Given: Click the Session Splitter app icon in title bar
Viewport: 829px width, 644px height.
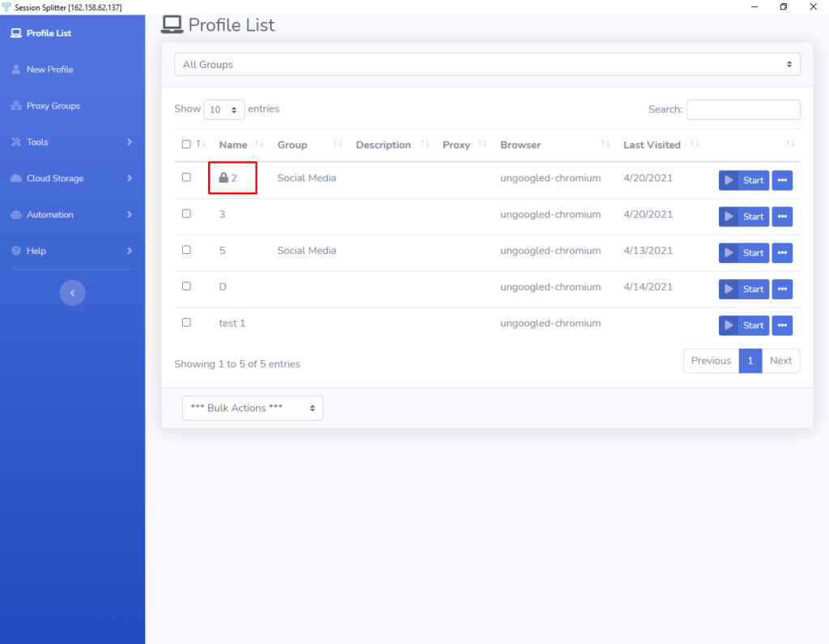Looking at the screenshot, I should pyautogui.click(x=6, y=6).
